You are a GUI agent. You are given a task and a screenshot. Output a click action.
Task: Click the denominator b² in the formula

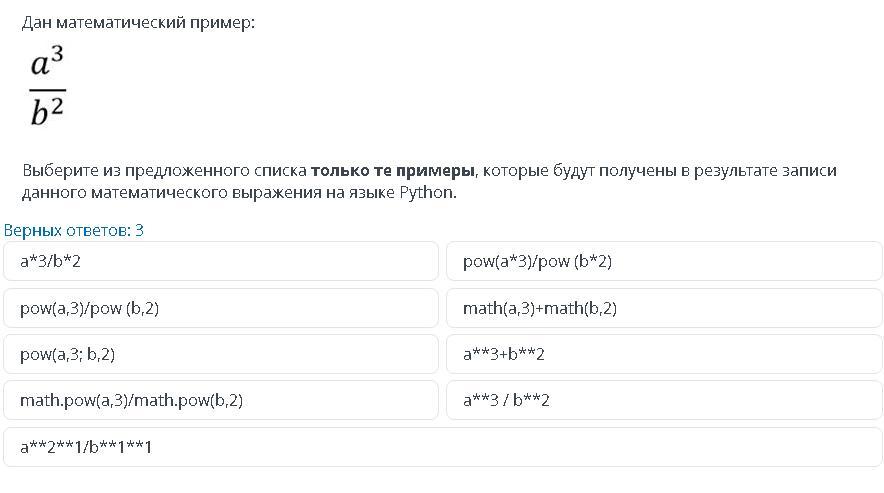pyautogui.click(x=47, y=111)
